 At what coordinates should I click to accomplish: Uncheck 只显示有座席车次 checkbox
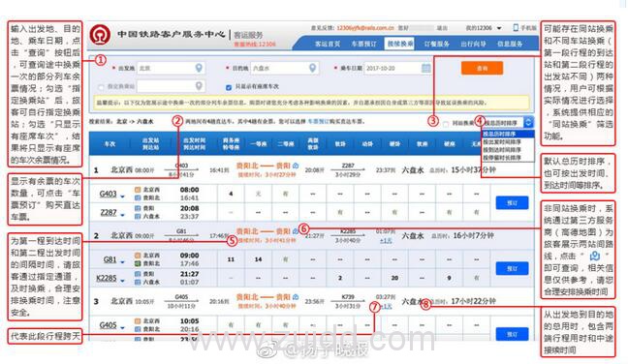click(229, 87)
